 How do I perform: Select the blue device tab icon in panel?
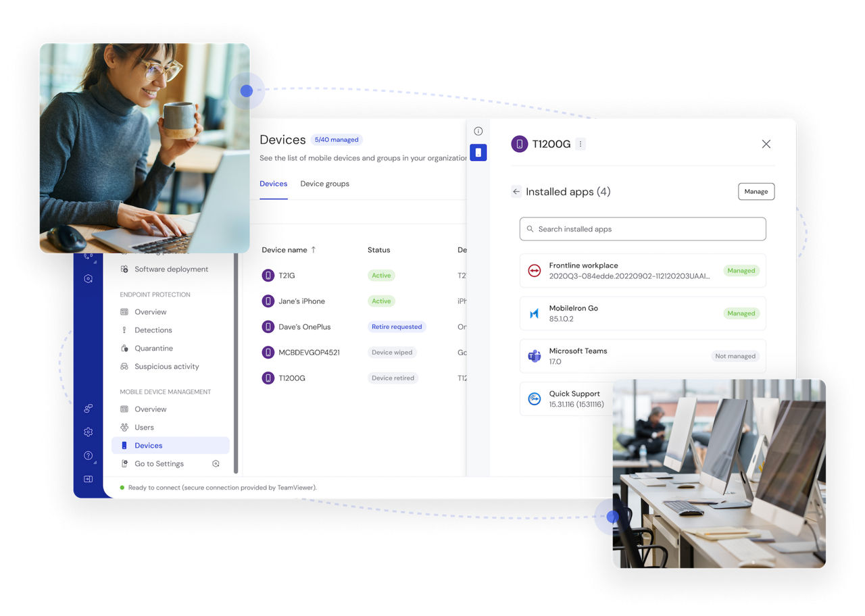(478, 153)
